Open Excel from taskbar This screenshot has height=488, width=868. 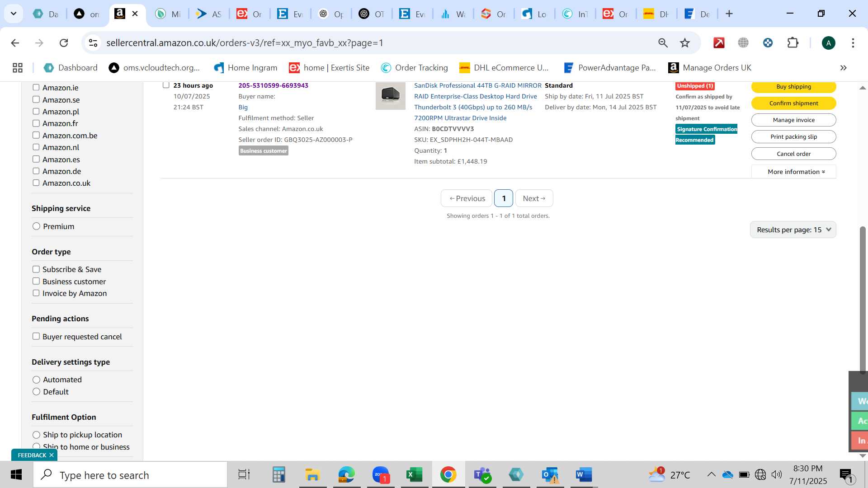point(414,475)
